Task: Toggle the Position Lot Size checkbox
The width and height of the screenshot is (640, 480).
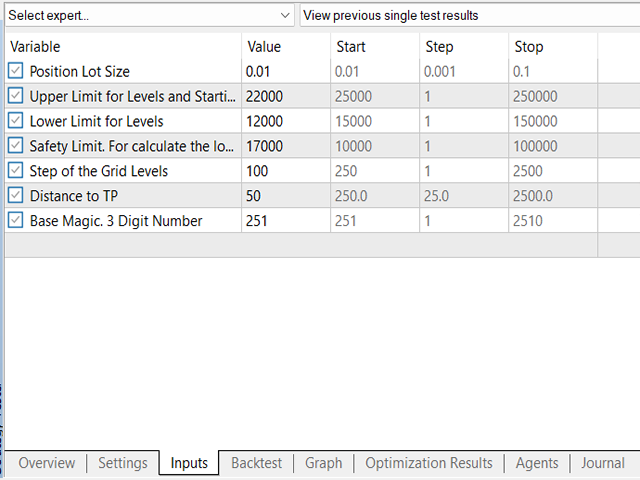Action: click(16, 71)
